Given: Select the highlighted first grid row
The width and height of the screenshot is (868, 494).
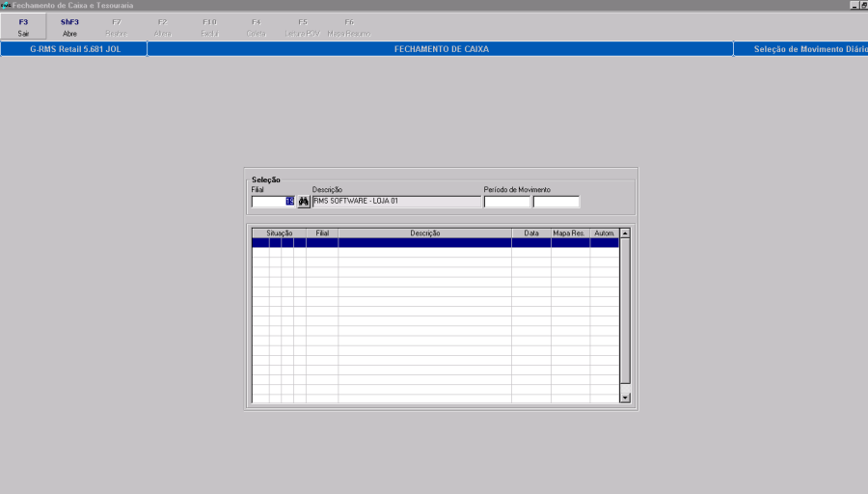Looking at the screenshot, I should click(x=435, y=242).
